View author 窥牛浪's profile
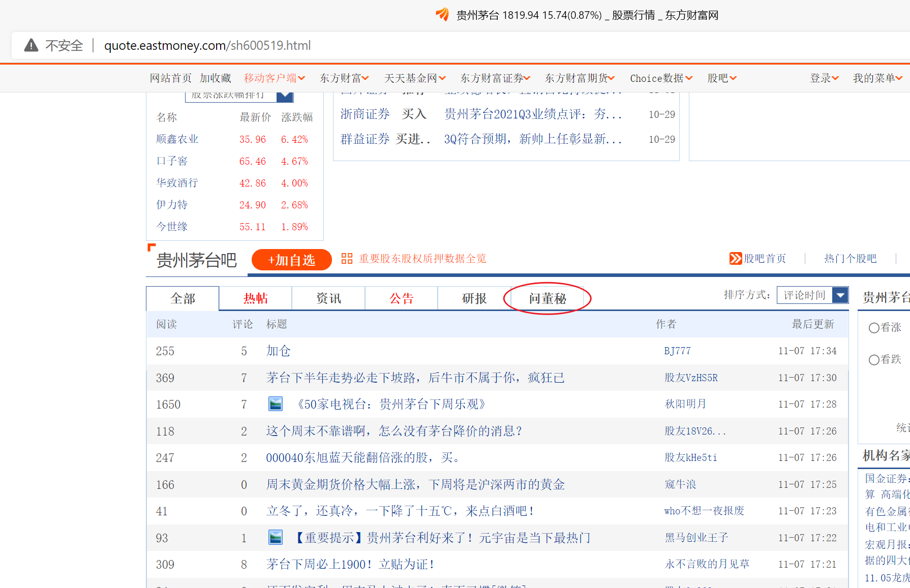Screen dimensions: 910x588 (x=680, y=484)
